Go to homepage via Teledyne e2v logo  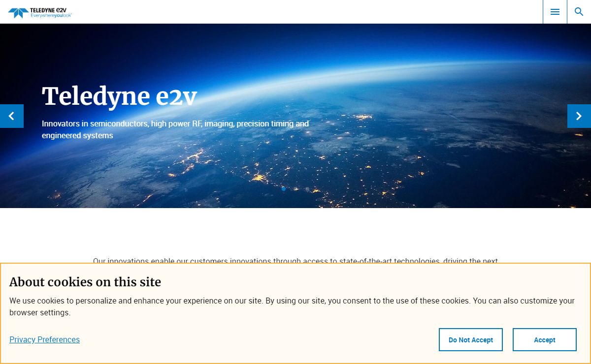click(40, 13)
